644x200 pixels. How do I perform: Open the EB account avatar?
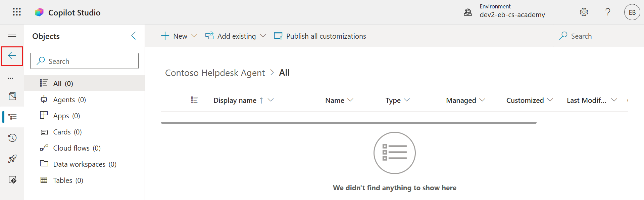coord(632,12)
